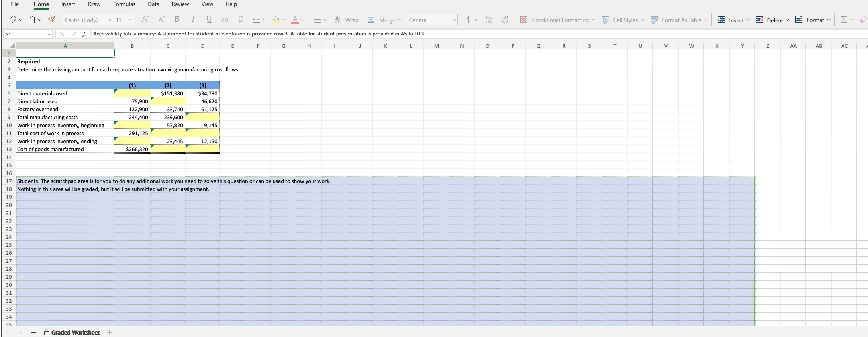
Task: Toggle strikethrough formatting
Action: click(225, 20)
